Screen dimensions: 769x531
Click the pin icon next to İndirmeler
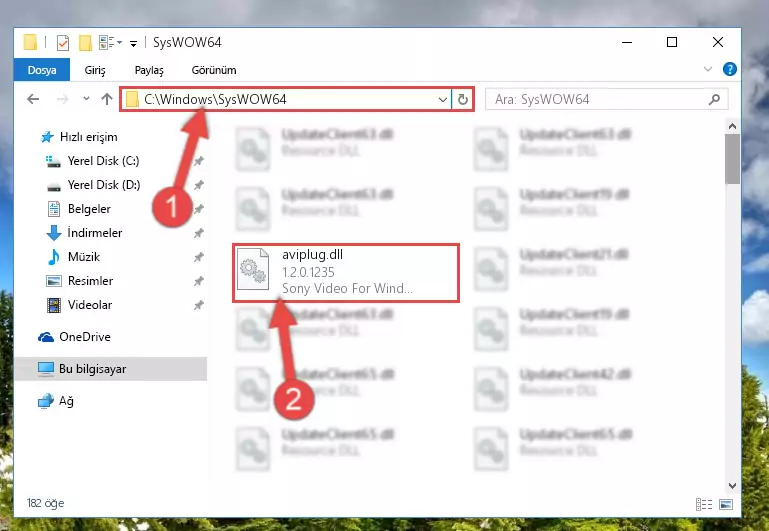pyautogui.click(x=199, y=233)
